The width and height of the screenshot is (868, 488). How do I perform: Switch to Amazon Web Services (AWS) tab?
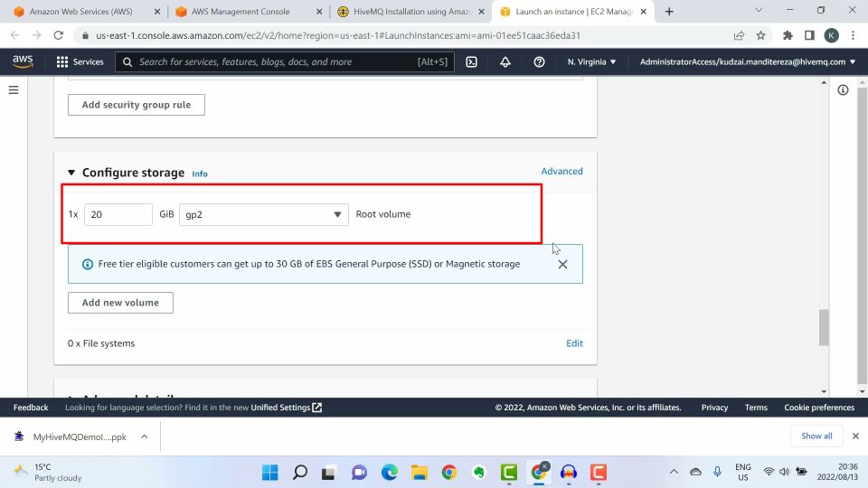[80, 12]
